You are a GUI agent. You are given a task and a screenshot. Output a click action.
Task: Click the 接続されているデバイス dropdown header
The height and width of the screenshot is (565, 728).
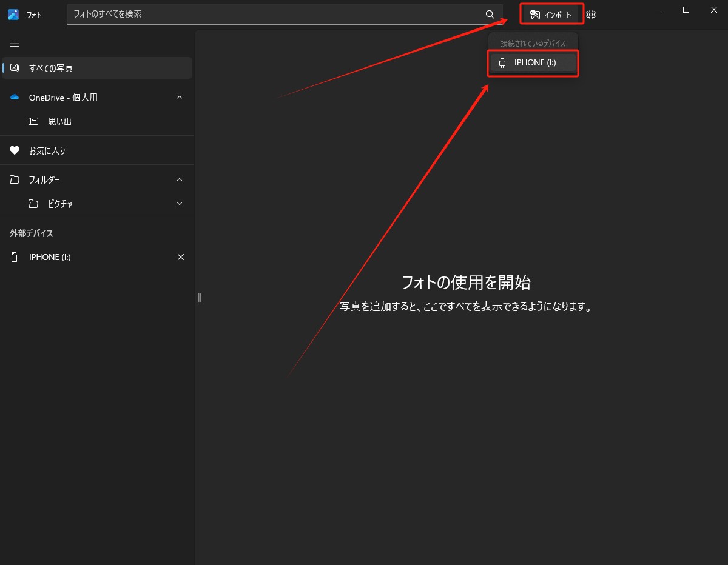pos(533,44)
